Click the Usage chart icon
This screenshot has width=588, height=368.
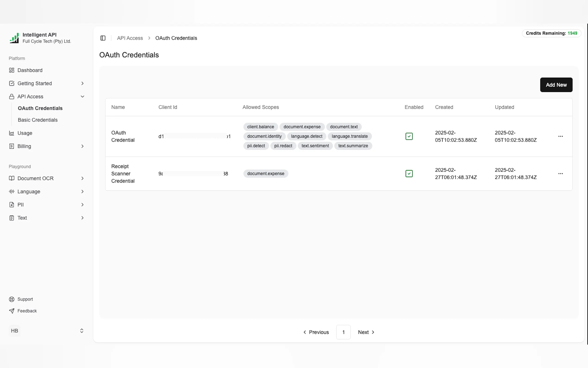[11, 133]
